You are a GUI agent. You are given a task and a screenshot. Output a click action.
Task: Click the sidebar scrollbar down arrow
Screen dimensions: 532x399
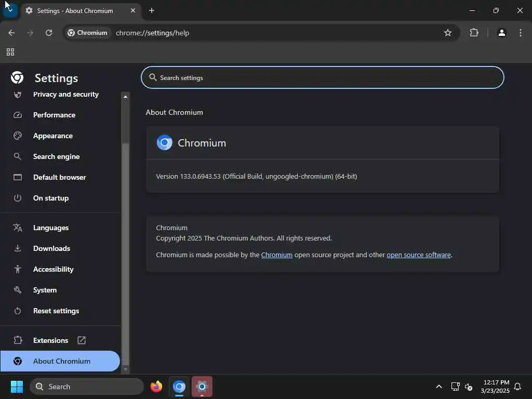(126, 369)
